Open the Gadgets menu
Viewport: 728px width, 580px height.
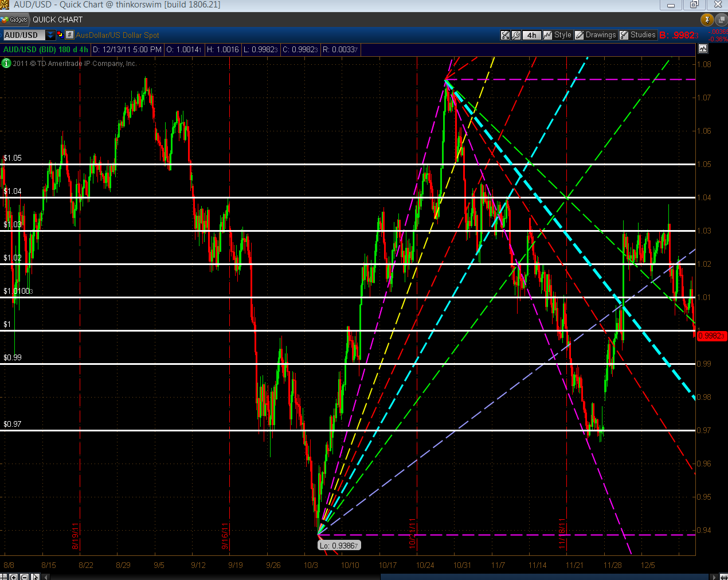(14, 20)
